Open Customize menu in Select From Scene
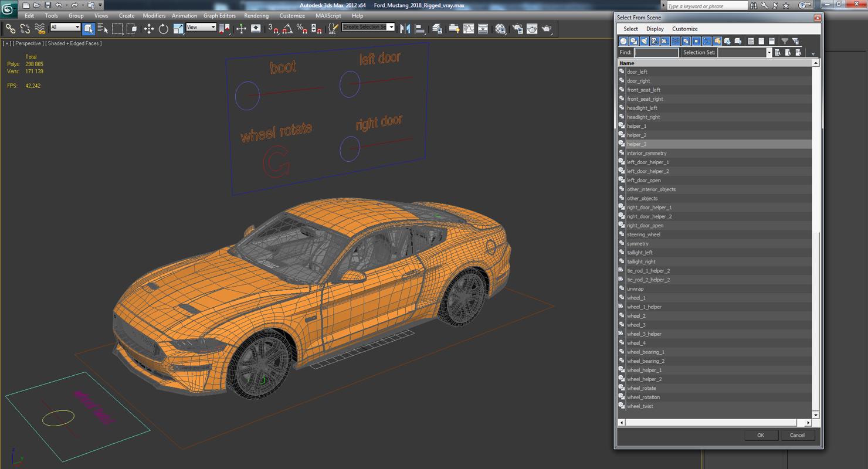868x469 pixels. tap(685, 29)
